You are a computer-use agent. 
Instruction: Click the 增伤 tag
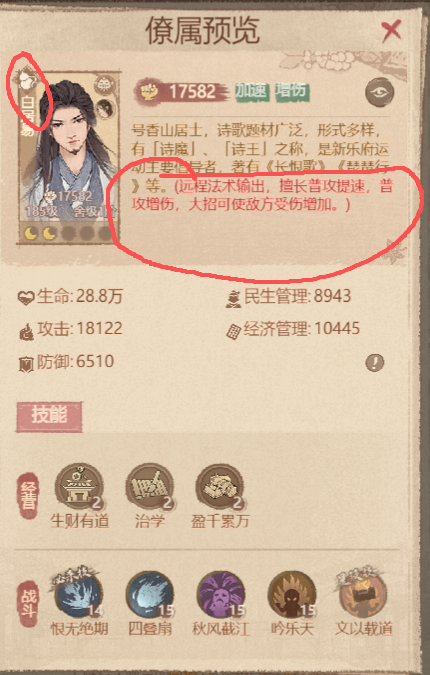[292, 92]
